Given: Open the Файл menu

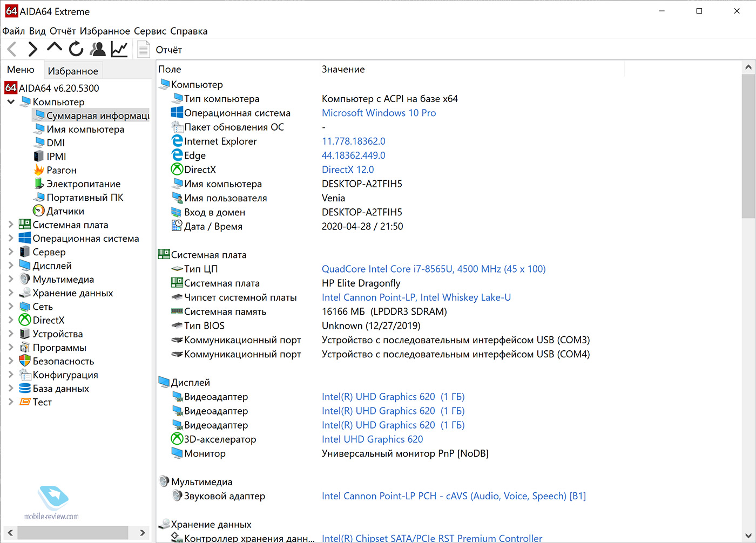Looking at the screenshot, I should click(14, 31).
